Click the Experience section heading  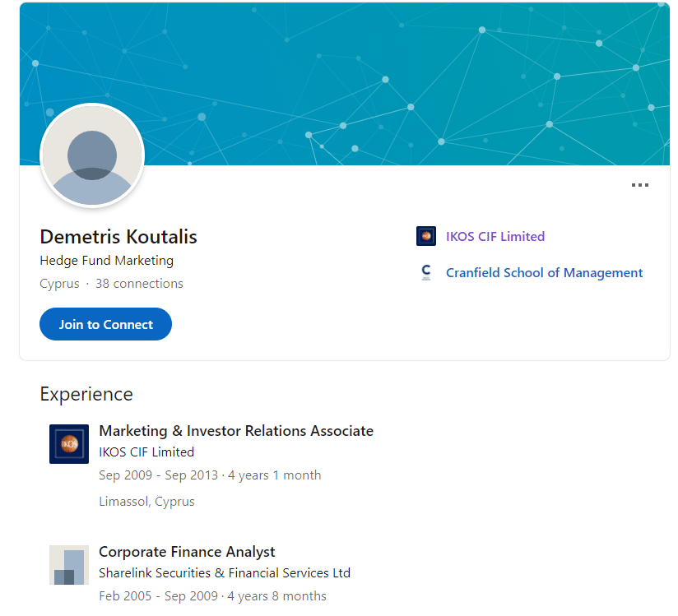(x=86, y=394)
